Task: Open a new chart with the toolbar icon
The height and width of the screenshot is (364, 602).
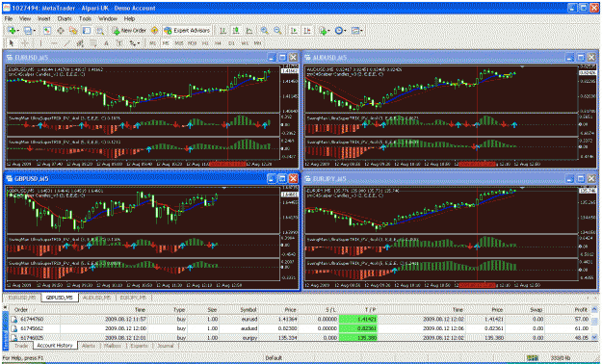Action: [12, 31]
